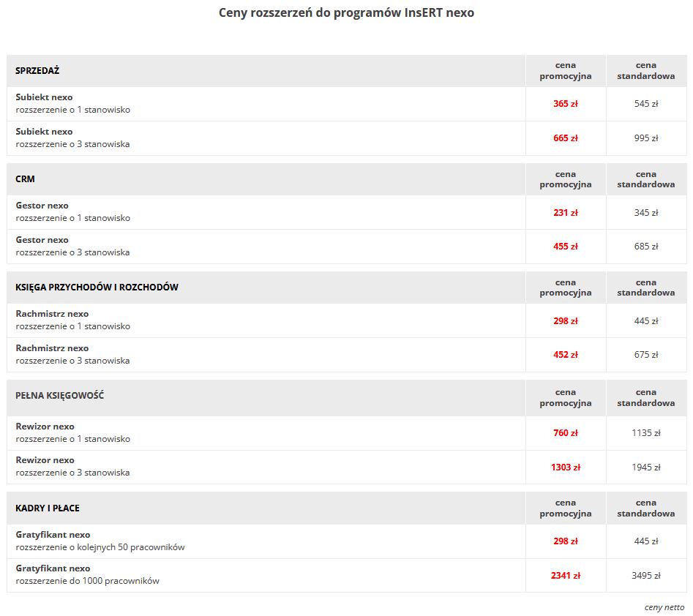The height and width of the screenshot is (616, 693).
Task: Select the CRM section header
Action: click(x=25, y=179)
